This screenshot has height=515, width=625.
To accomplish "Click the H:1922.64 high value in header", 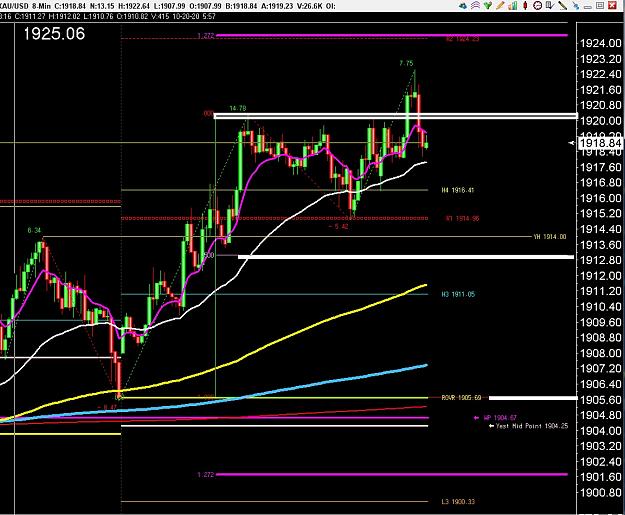I will pyautogui.click(x=135, y=6).
